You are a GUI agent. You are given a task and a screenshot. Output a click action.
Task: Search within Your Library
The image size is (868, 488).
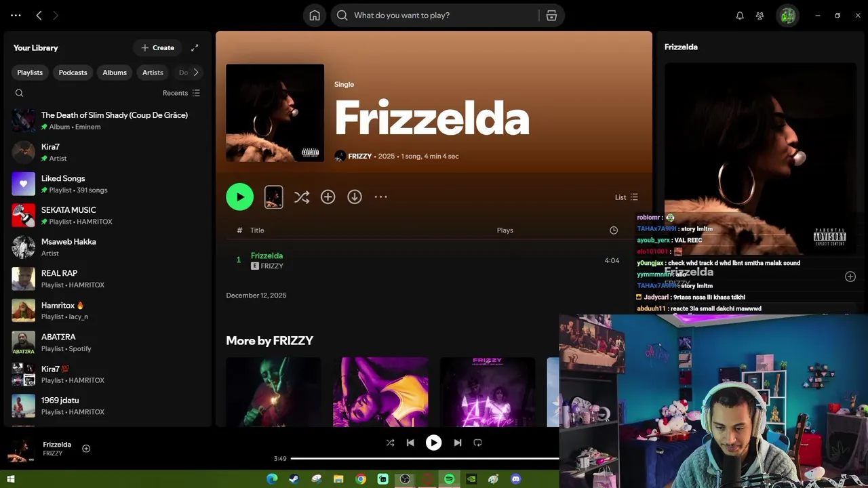19,93
